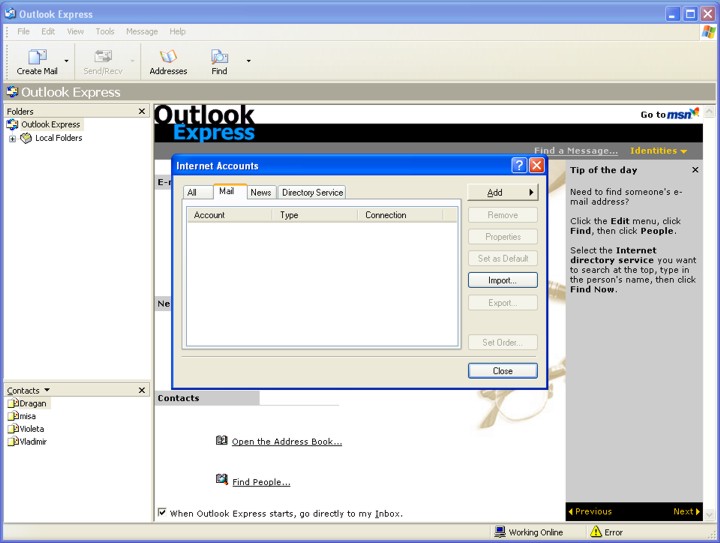Open the View menu
Image resolution: width=720 pixels, height=543 pixels.
pos(75,31)
